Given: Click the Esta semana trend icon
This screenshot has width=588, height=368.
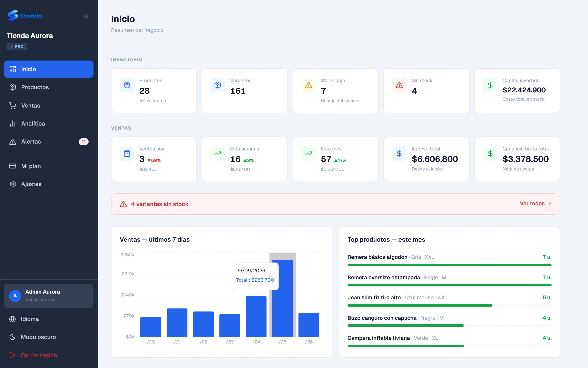Looking at the screenshot, I should (218, 153).
